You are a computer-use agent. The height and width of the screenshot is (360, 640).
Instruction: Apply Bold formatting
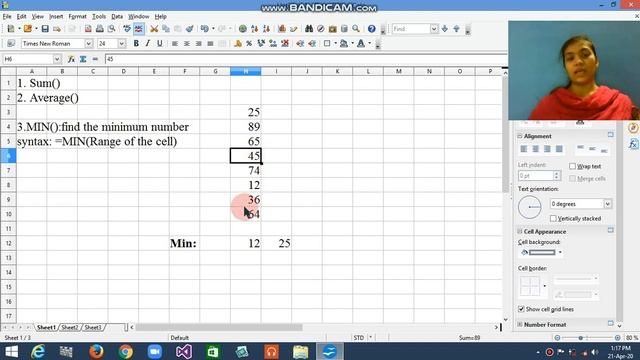coord(136,43)
